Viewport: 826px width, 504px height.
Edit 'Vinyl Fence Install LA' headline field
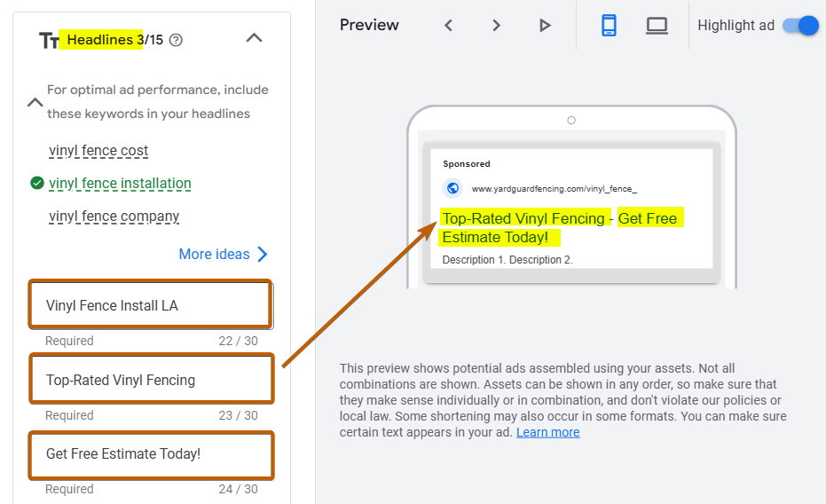pos(149,305)
